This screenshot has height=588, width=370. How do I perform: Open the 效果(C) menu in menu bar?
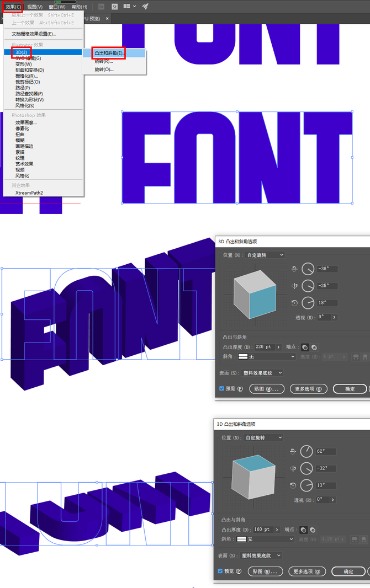[13, 7]
